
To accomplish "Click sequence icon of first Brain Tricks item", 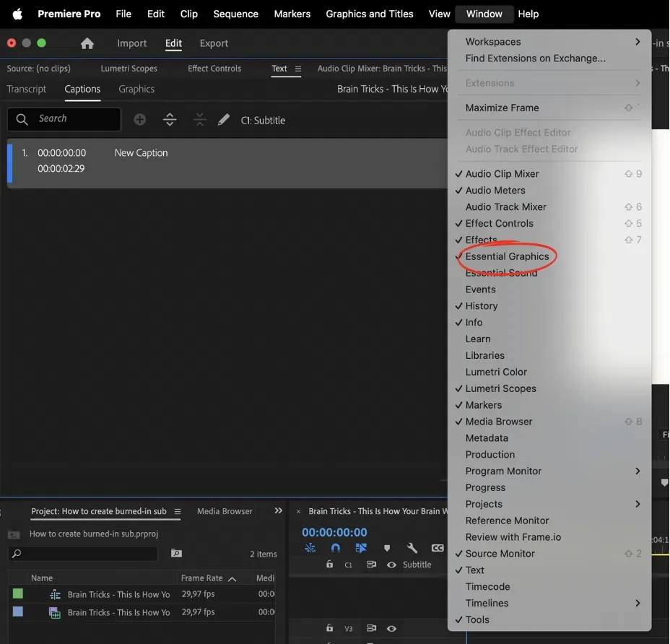I will pos(55,594).
